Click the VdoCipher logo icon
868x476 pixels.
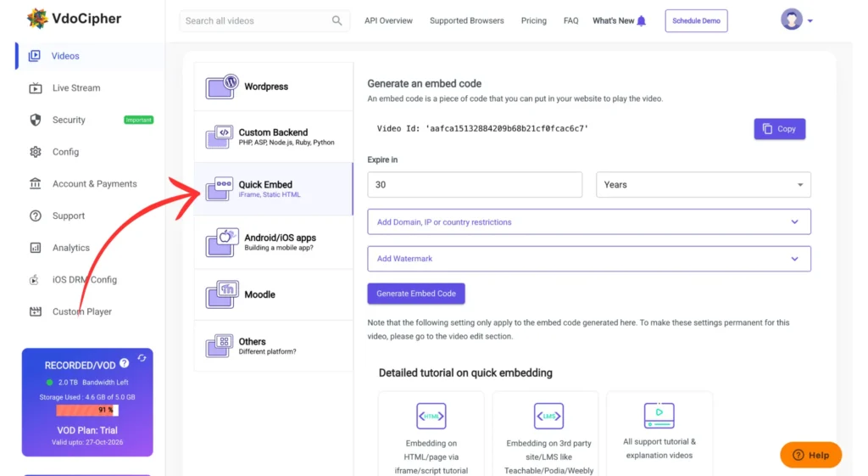pyautogui.click(x=37, y=19)
